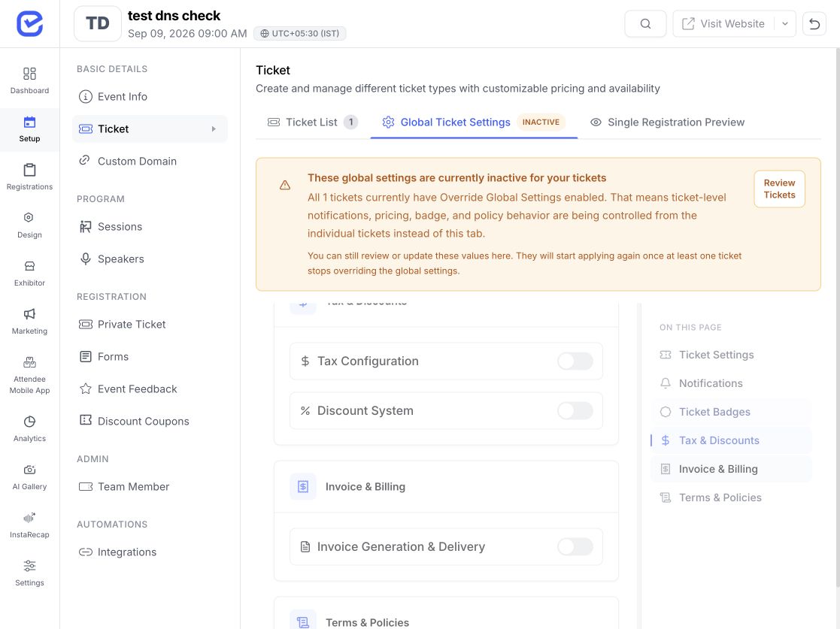Click the document icon beside Invoice Generation

coord(305,546)
